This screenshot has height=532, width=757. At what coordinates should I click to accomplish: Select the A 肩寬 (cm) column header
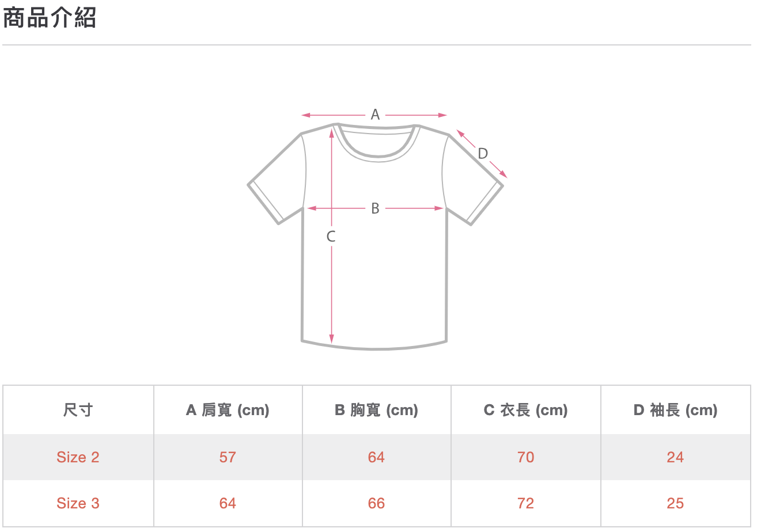(228, 410)
